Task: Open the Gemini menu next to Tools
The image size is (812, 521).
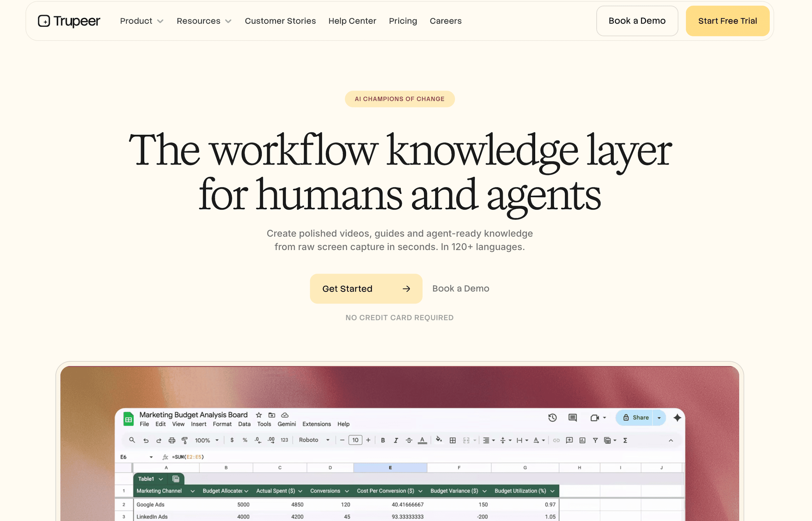Action: pos(287,424)
